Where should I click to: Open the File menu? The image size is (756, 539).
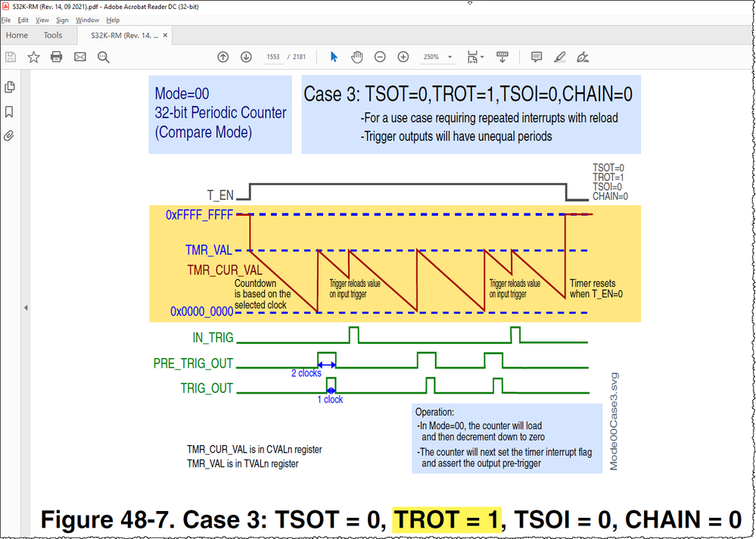tap(6, 20)
